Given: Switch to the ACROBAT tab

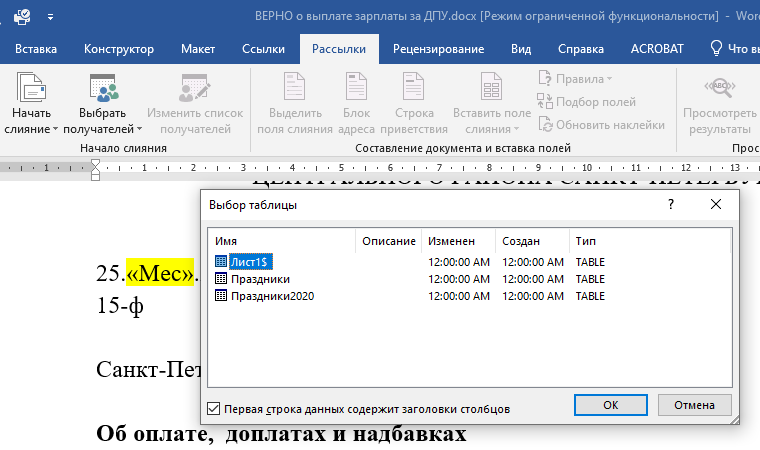Looking at the screenshot, I should [657, 49].
